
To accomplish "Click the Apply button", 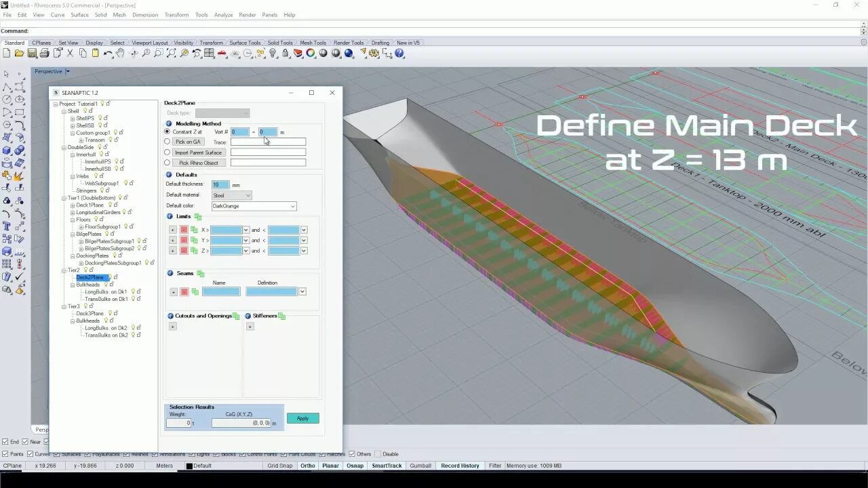I will point(302,418).
